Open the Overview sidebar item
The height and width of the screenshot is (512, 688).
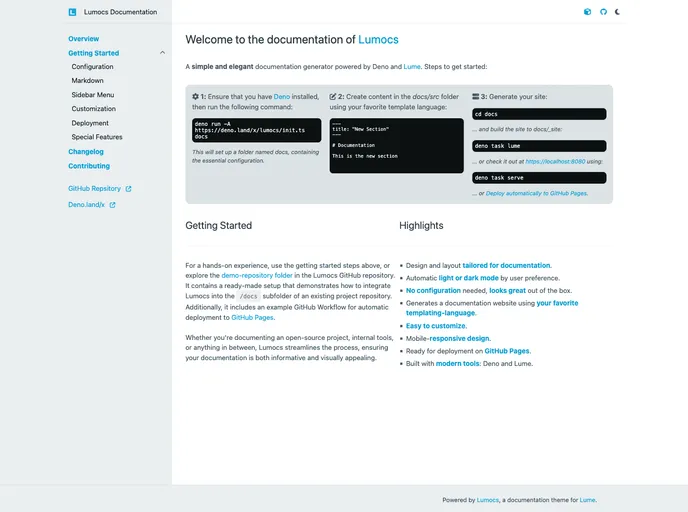83,39
